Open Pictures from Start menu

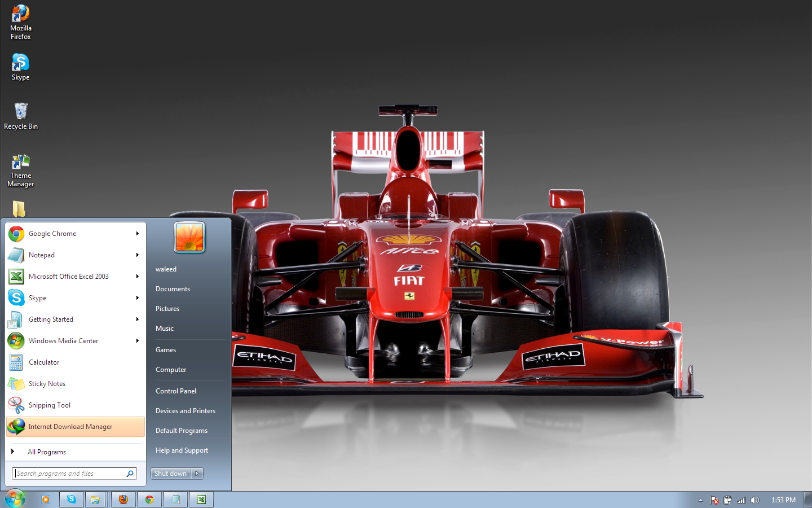167,309
